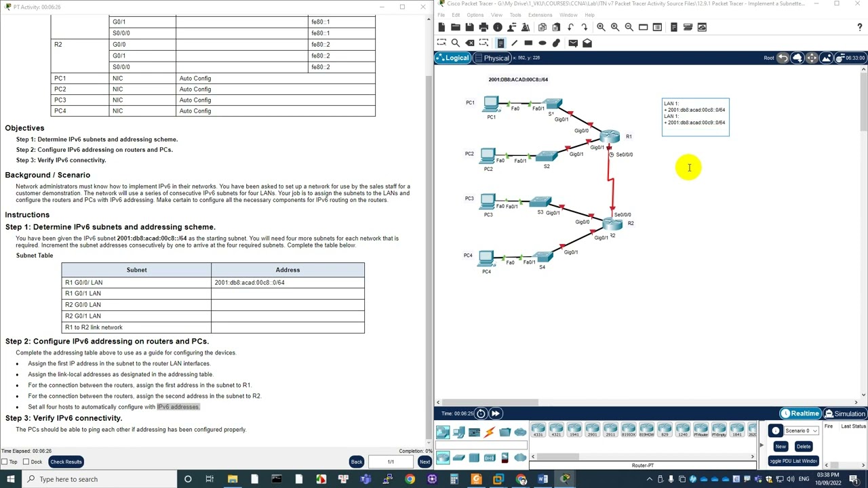The image size is (868, 488).
Task: Add a Simple PDU with closed envelope icon
Action: [x=573, y=43]
